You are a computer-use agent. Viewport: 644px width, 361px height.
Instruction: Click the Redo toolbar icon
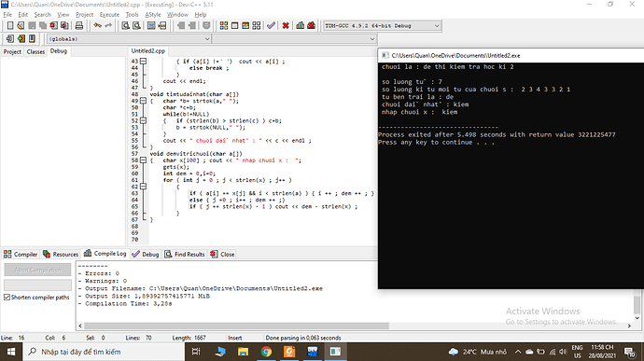pyautogui.click(x=108, y=25)
